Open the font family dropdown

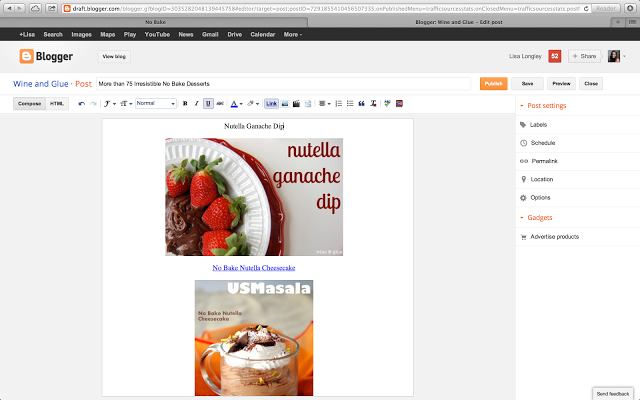[x=109, y=104]
